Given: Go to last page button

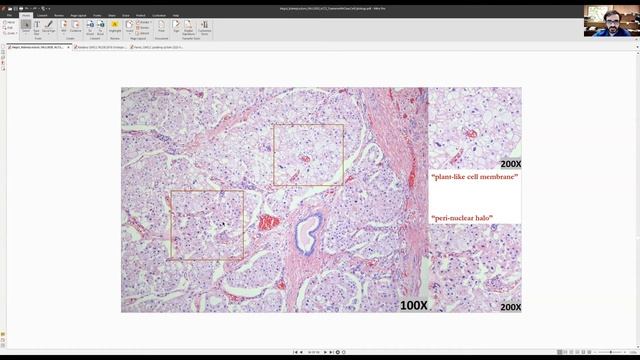Looking at the screenshot, I should (331, 352).
